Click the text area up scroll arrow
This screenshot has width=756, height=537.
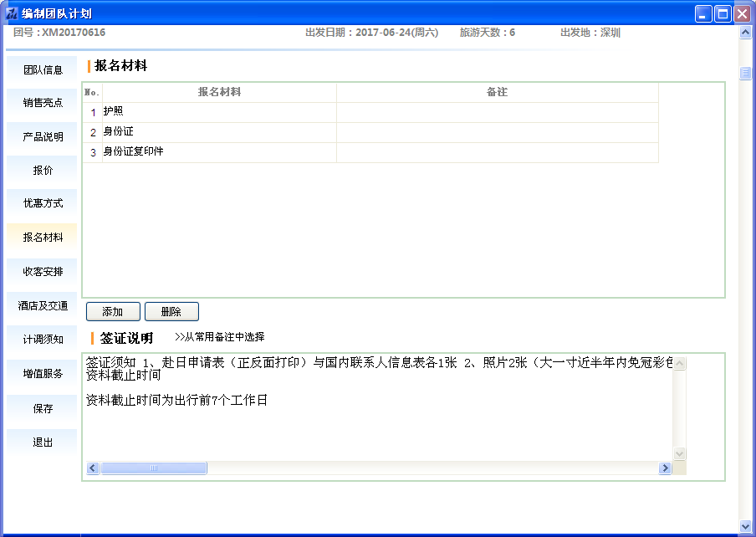pyautogui.click(x=679, y=363)
